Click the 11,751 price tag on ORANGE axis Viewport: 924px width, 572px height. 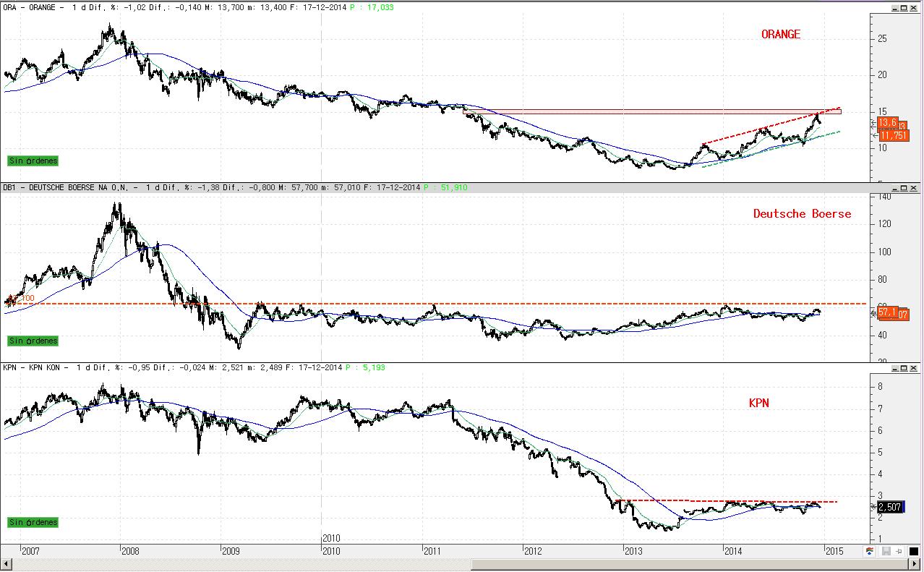pos(894,135)
